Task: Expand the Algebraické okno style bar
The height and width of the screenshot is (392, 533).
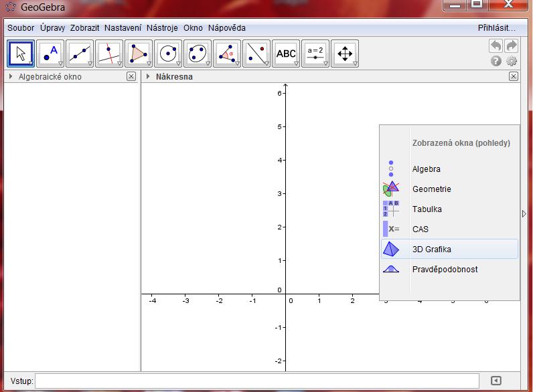Action: coord(11,76)
